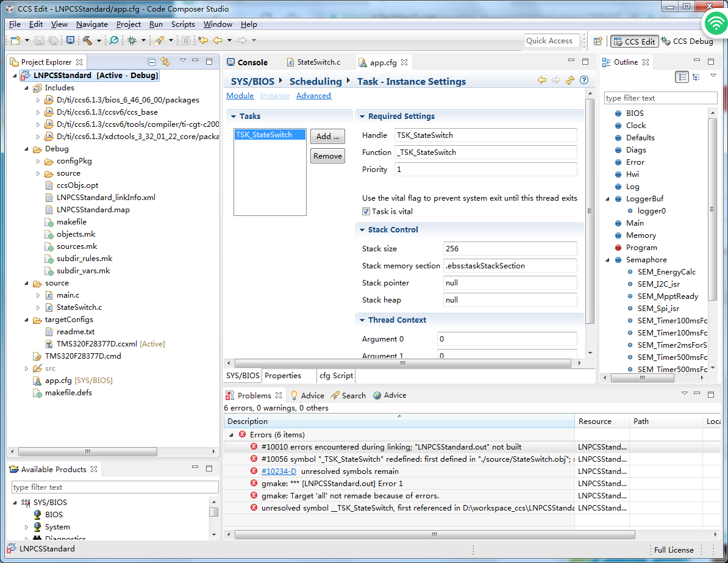Image resolution: width=728 pixels, height=563 pixels.
Task: Click the Build hammer icon in toolbar
Action: [87, 41]
